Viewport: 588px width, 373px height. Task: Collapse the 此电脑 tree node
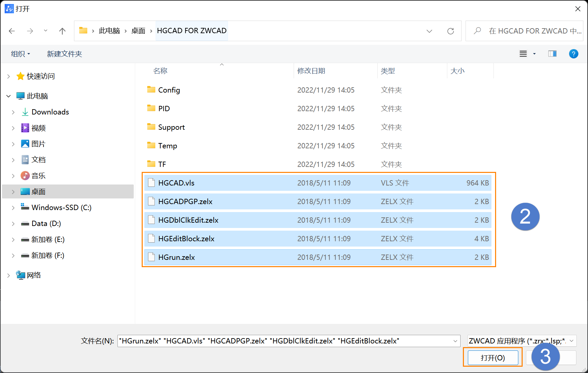tap(9, 96)
